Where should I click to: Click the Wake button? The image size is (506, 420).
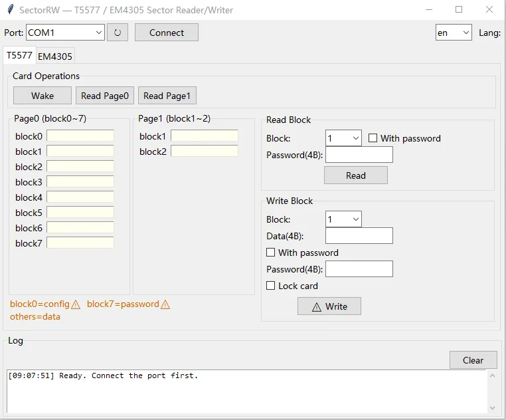pyautogui.click(x=42, y=95)
